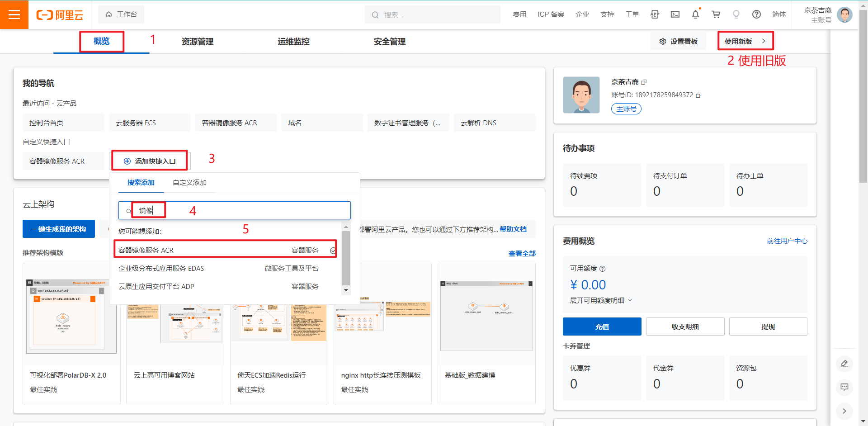Screen dimensions: 868x426
Task: Click the 一键生成我的架构 button
Action: [x=59, y=229]
